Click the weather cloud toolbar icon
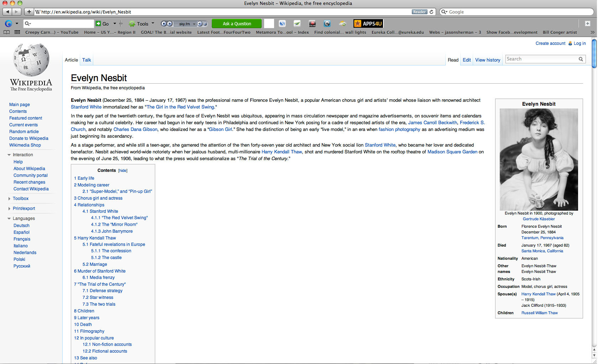The image size is (598, 364). [x=342, y=23]
